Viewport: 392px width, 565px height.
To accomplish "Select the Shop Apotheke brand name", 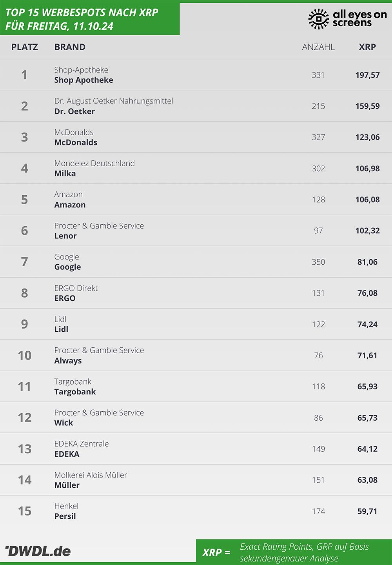I will [x=83, y=80].
